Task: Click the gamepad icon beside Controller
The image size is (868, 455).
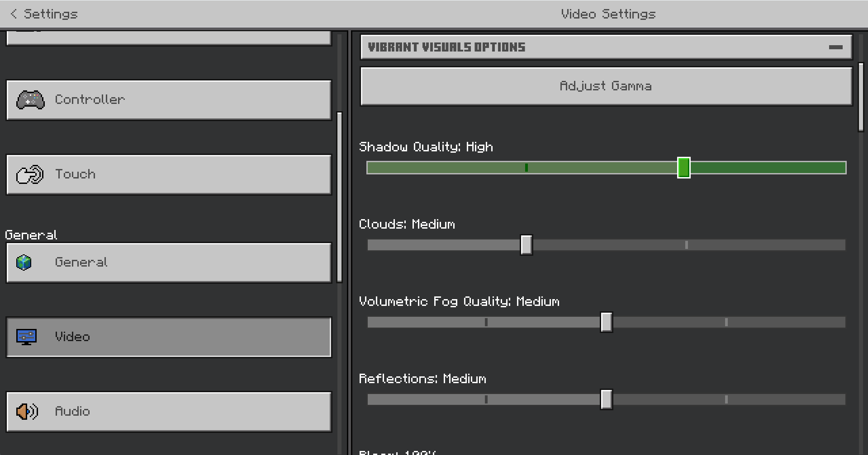Action: [x=30, y=100]
